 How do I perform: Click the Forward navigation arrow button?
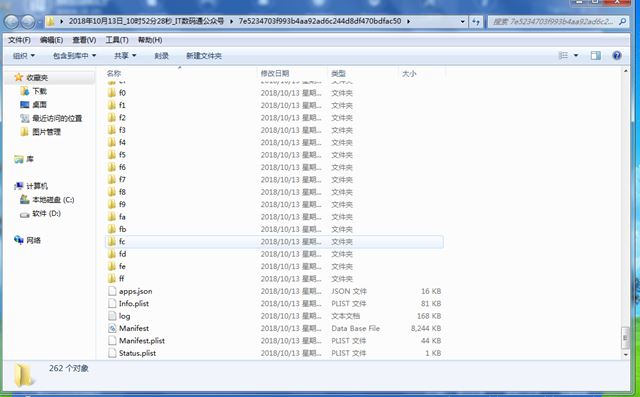(28, 22)
